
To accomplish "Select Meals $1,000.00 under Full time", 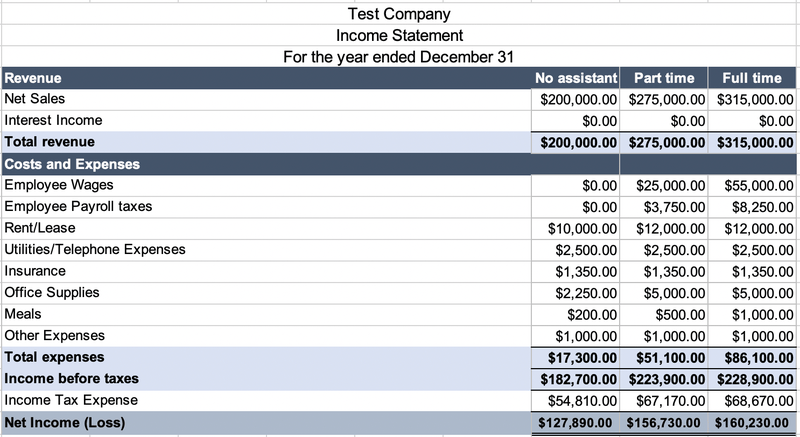I will pyautogui.click(x=752, y=315).
